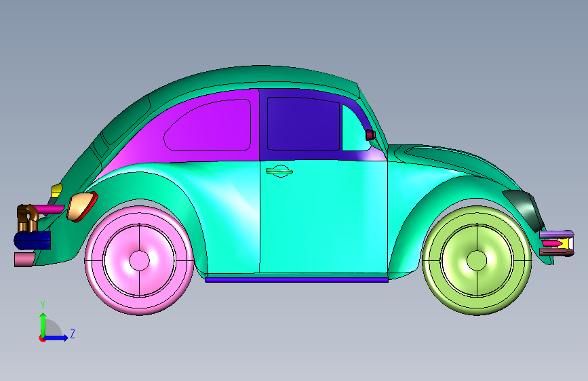Pick the brown curved exhaust pipe
This screenshot has width=588, height=381.
tap(27, 218)
